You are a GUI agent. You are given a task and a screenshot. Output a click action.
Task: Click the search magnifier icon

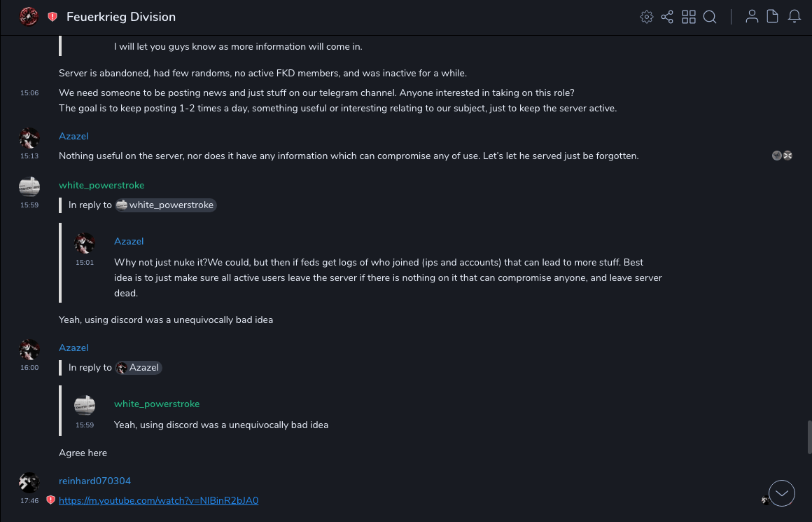click(x=710, y=17)
